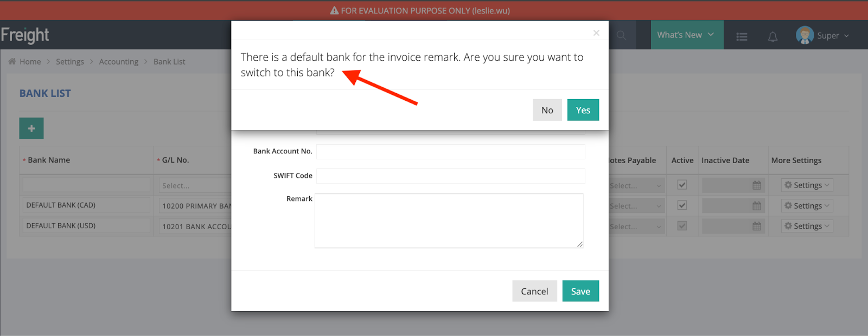
Task: Toggle Active checkbox in the first blank row
Action: [x=682, y=185]
